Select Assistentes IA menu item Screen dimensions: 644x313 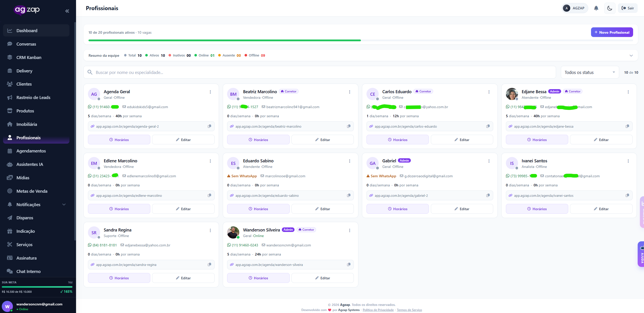[x=36, y=164]
